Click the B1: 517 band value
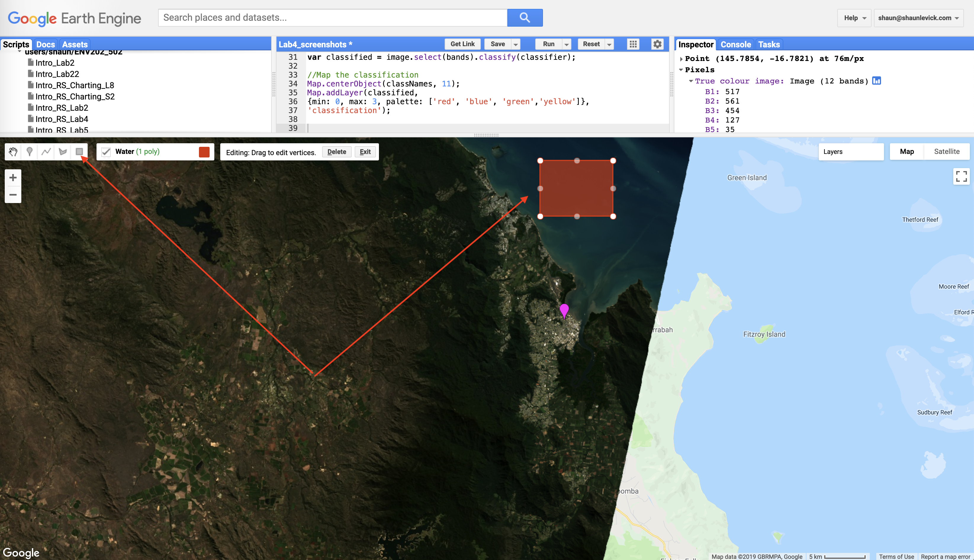Image resolution: width=974 pixels, height=560 pixels. (722, 91)
